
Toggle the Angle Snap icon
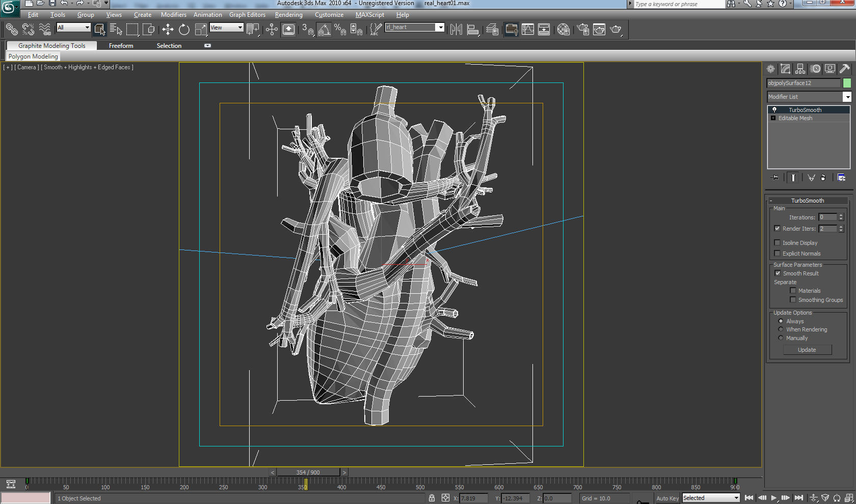click(324, 30)
